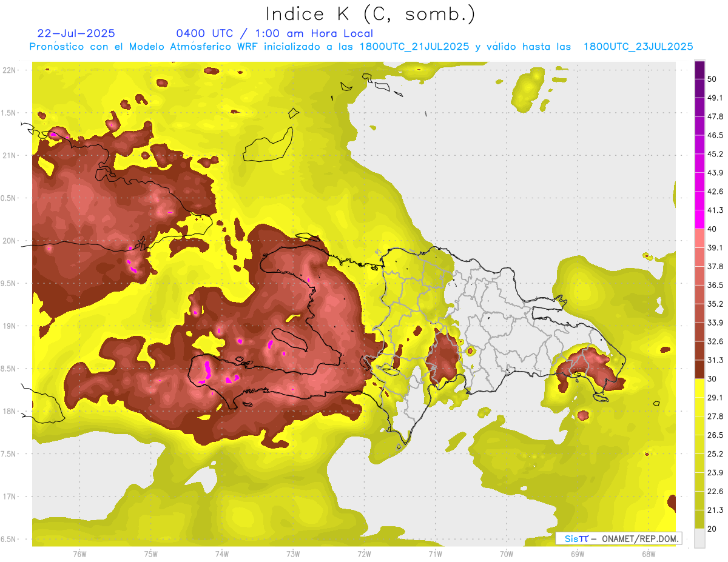Click the legend value '29.1'

[715, 398]
